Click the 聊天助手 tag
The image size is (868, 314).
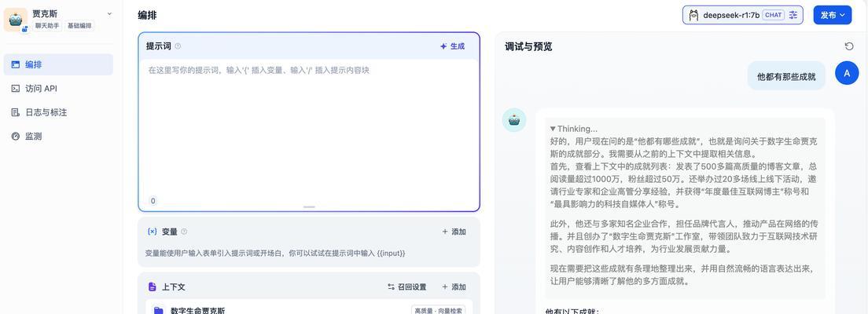48,25
